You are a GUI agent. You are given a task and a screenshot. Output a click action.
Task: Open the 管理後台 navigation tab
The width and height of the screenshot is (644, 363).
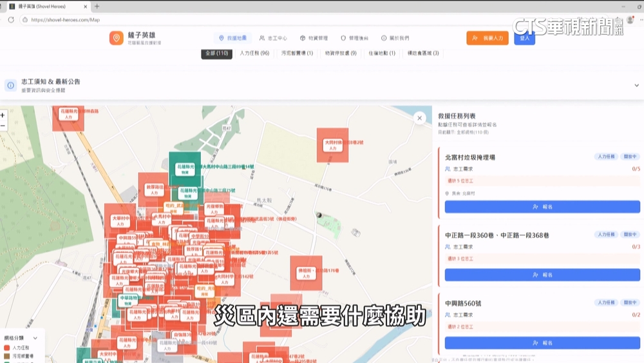pyautogui.click(x=354, y=38)
